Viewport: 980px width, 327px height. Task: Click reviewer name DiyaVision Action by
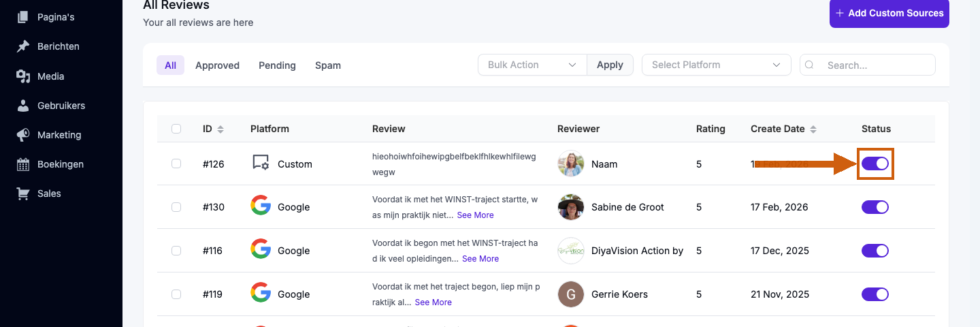coord(637,251)
